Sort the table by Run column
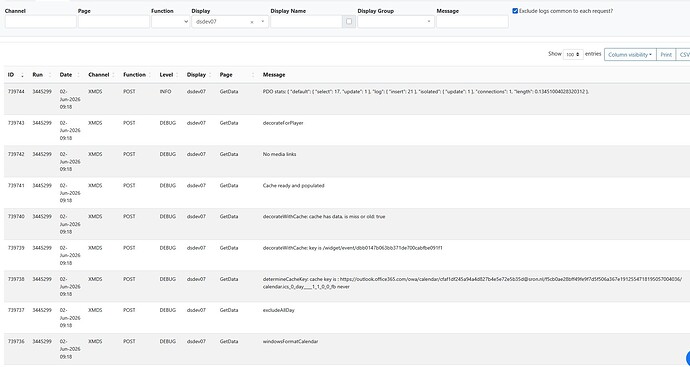The height and width of the screenshot is (367, 690). 42,75
